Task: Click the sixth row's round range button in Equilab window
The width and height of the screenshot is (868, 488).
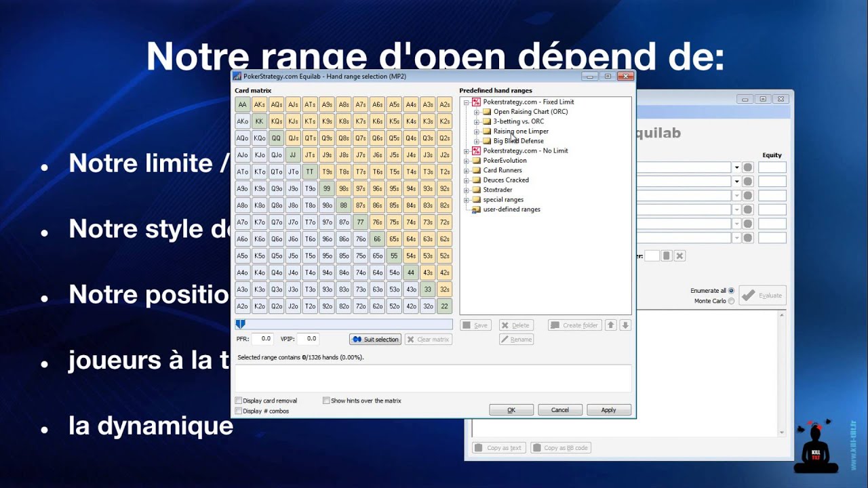Action: [x=748, y=238]
